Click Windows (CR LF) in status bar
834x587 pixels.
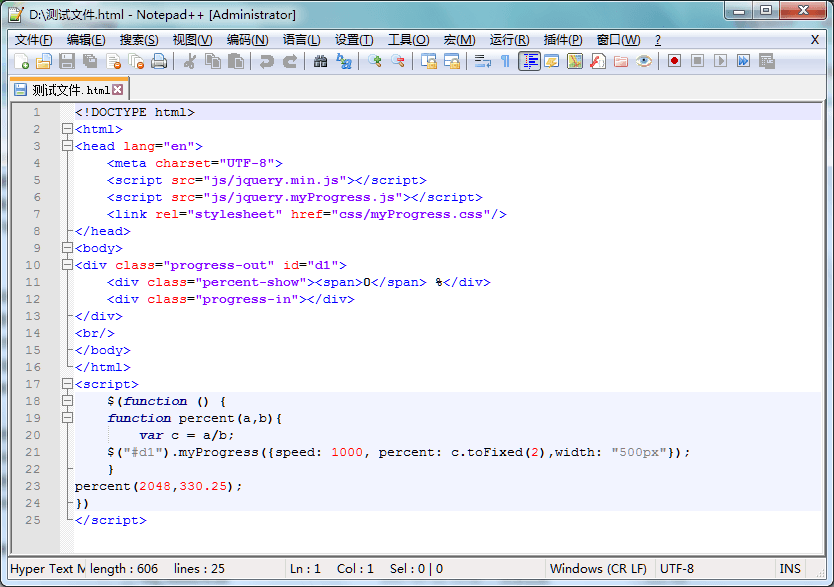598,568
